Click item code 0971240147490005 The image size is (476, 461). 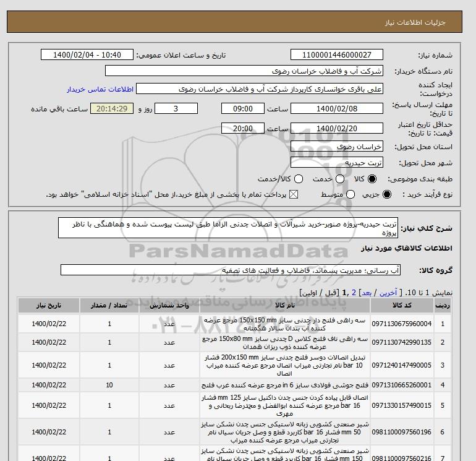[402, 365]
